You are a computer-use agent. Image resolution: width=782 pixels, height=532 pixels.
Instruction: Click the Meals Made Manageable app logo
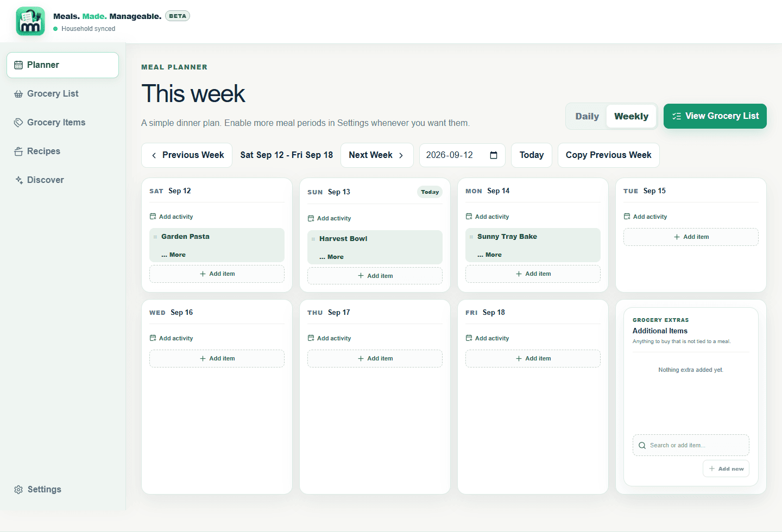click(30, 21)
